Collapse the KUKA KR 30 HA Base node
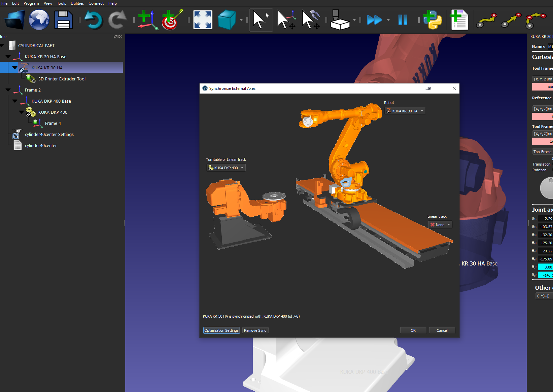This screenshot has height=392, width=553. (8, 57)
